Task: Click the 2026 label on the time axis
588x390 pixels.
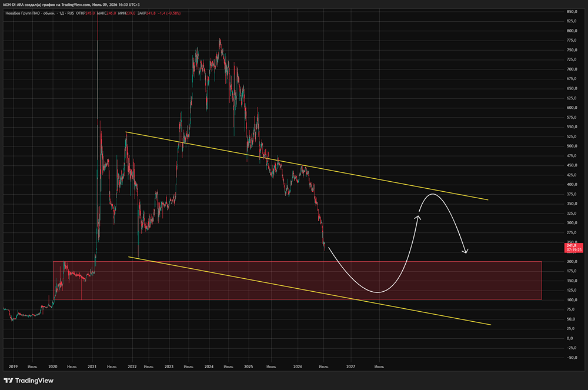Action: 298,366
